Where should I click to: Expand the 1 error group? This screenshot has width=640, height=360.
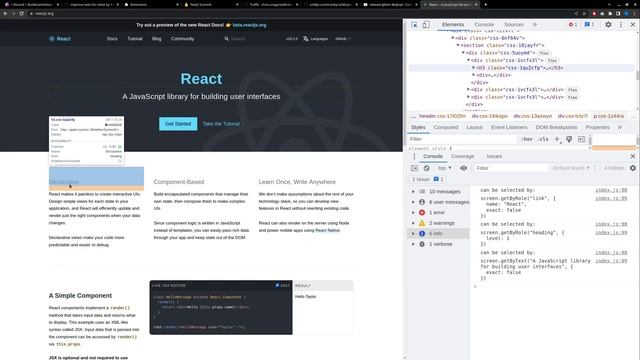point(413,213)
